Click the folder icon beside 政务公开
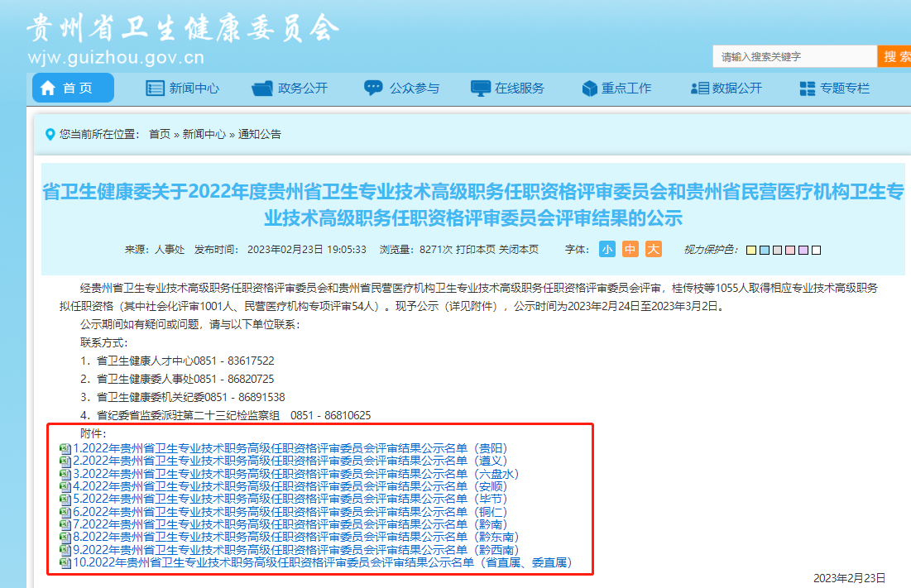Viewport: 911px width, 588px height. [x=261, y=88]
